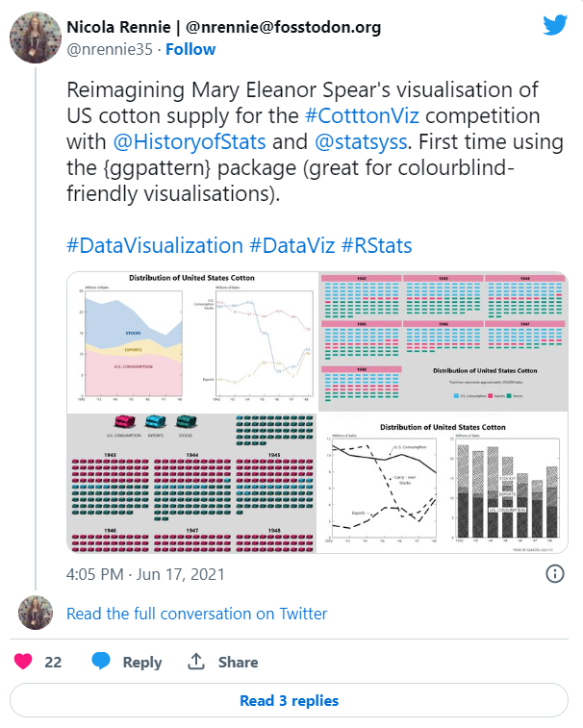Click the Read 3 replies button
This screenshot has height=728, width=583.
289,700
